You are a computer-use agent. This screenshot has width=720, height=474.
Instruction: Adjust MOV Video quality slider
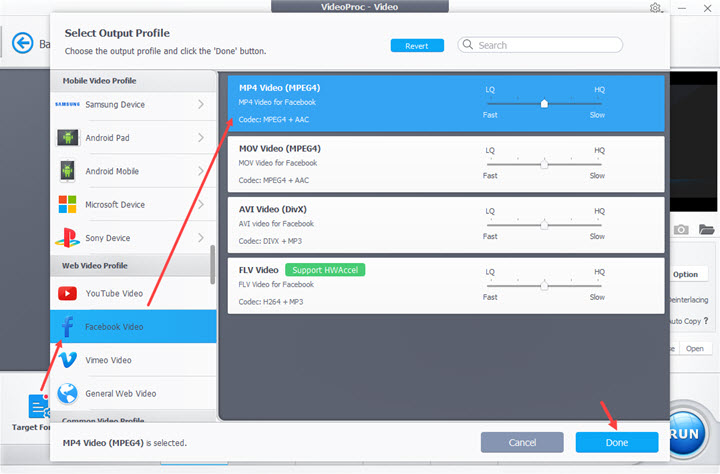544,164
